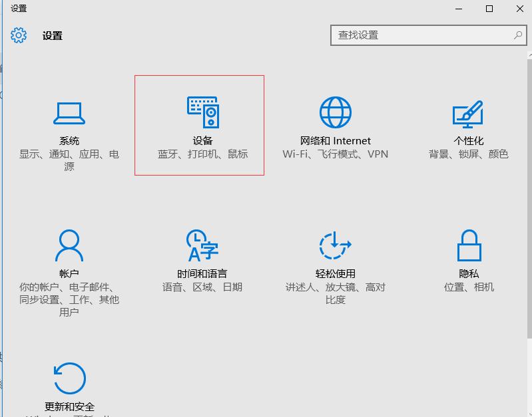
Task: Close the 设置 window
Action: click(519, 9)
